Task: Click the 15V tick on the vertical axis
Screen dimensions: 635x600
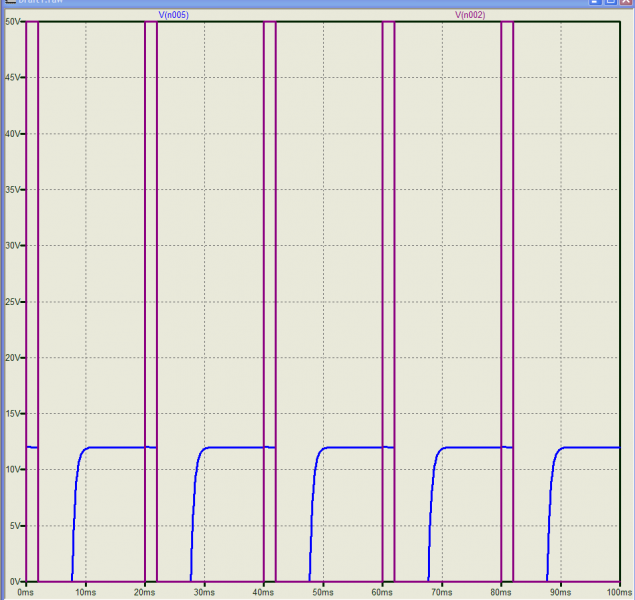Action: (x=14, y=414)
